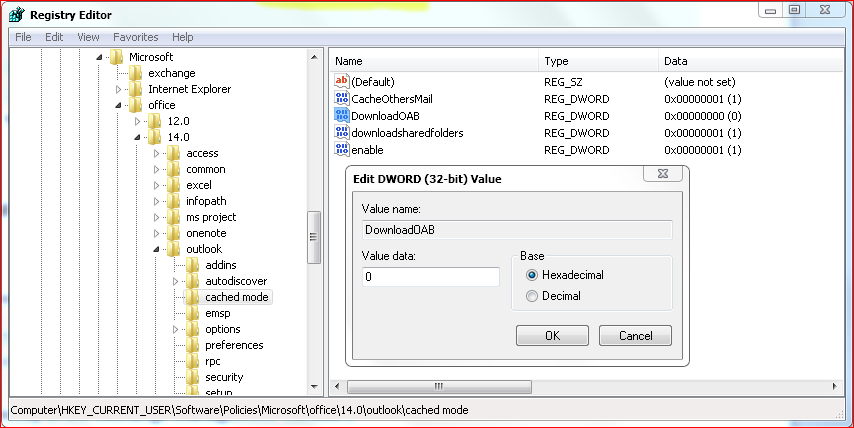Click the common folder icon
The width and height of the screenshot is (854, 428).
[174, 169]
